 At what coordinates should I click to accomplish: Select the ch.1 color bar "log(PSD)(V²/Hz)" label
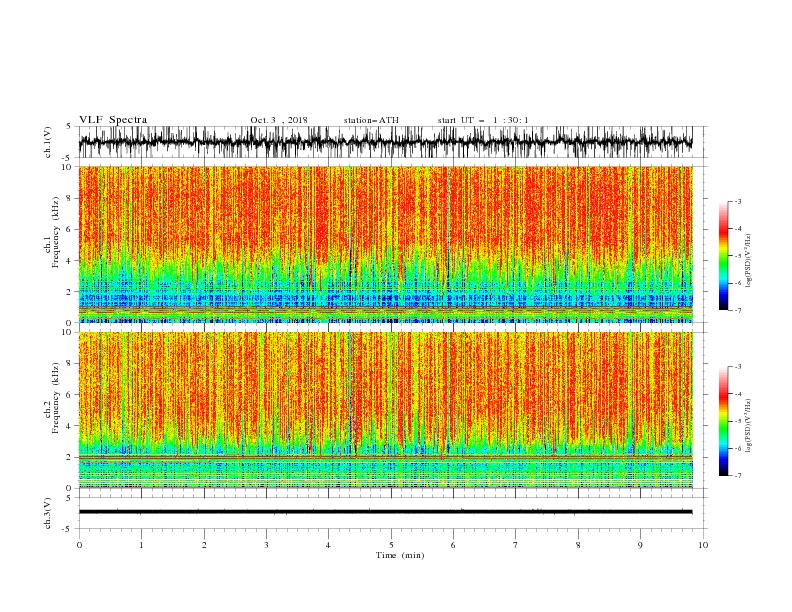pyautogui.click(x=749, y=261)
